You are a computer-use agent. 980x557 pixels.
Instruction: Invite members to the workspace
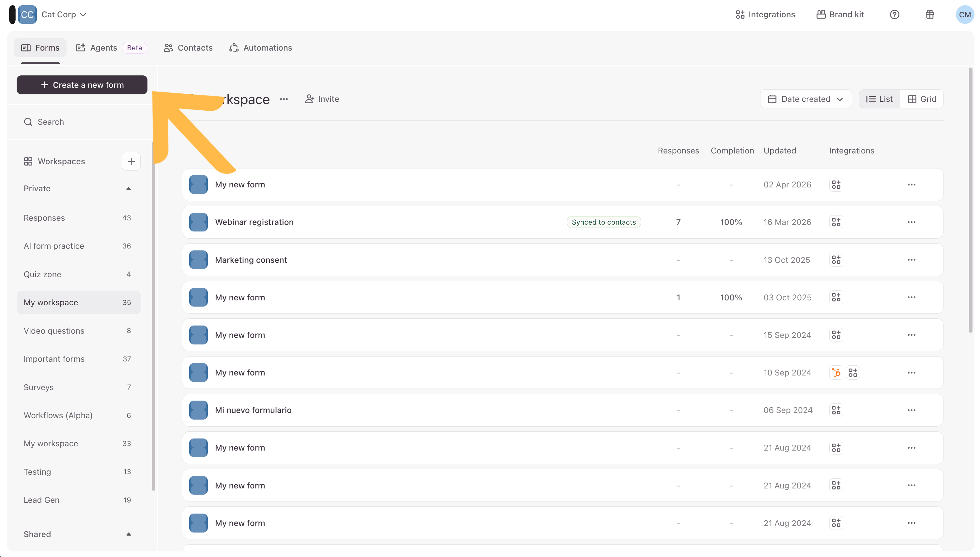(322, 99)
